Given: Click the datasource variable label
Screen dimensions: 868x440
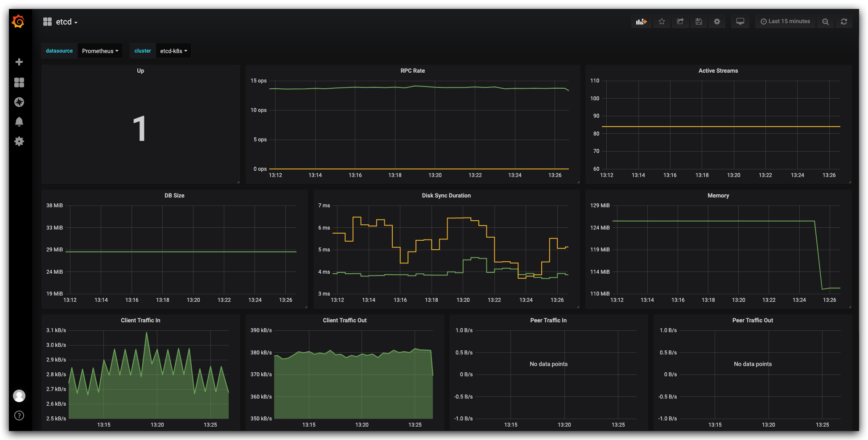Looking at the screenshot, I should point(59,51).
